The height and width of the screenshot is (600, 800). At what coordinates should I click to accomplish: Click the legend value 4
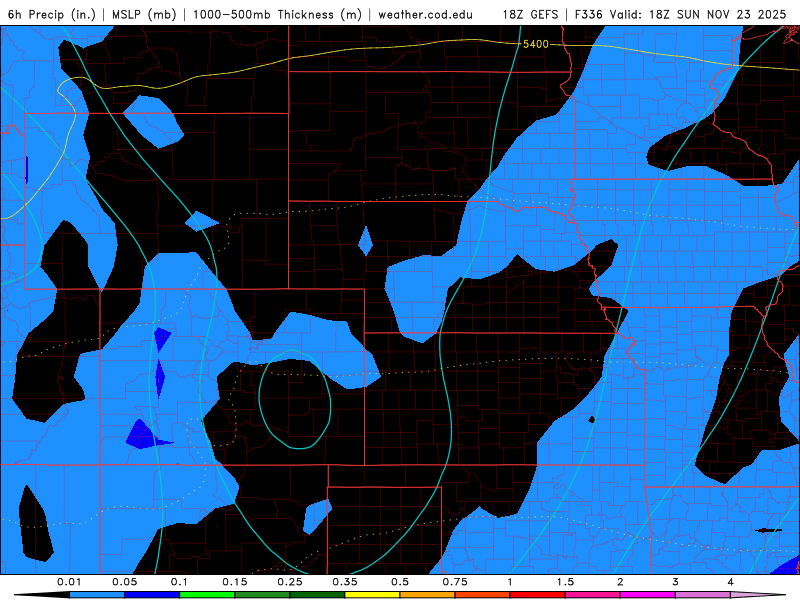731,582
